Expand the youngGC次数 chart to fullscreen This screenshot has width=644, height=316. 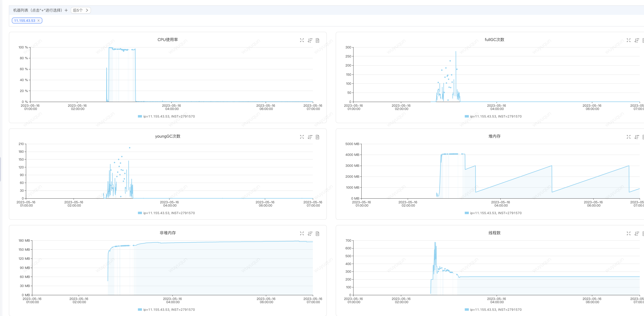pyautogui.click(x=302, y=137)
